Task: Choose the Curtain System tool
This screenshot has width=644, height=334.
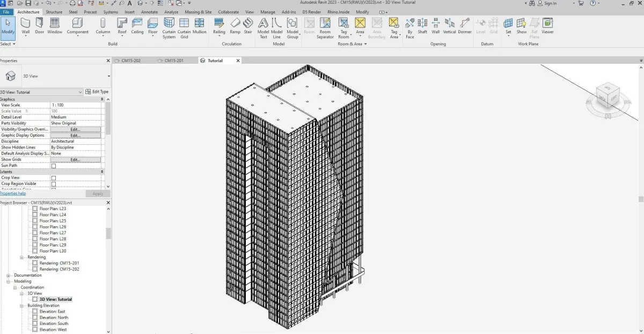Action: [169, 28]
